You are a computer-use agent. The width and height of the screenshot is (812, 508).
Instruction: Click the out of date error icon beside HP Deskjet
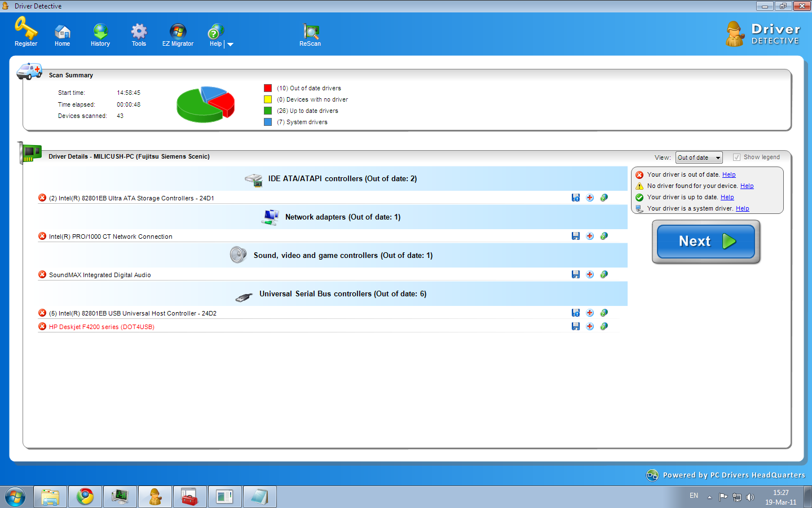click(42, 326)
